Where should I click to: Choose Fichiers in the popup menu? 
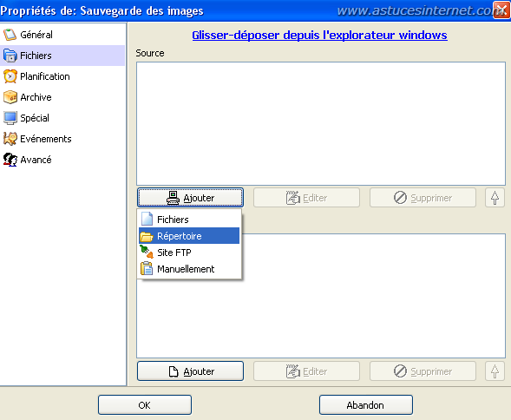(x=189, y=220)
